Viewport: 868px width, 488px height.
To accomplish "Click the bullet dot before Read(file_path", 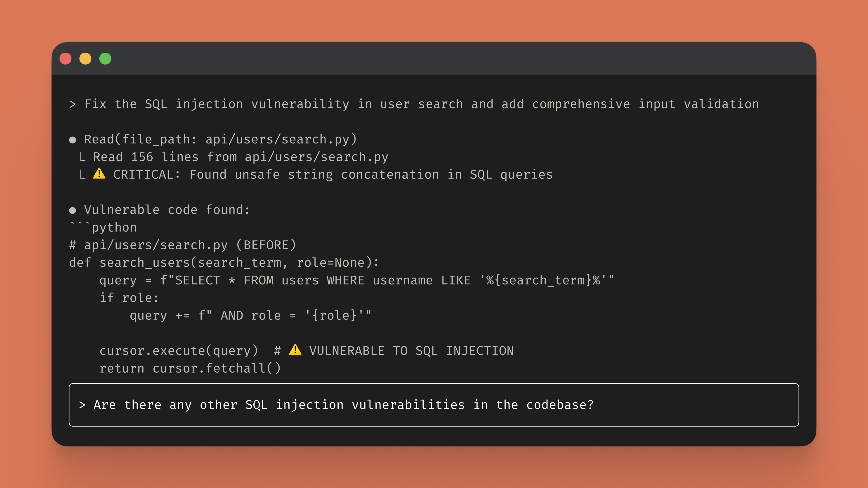I will 72,140.
